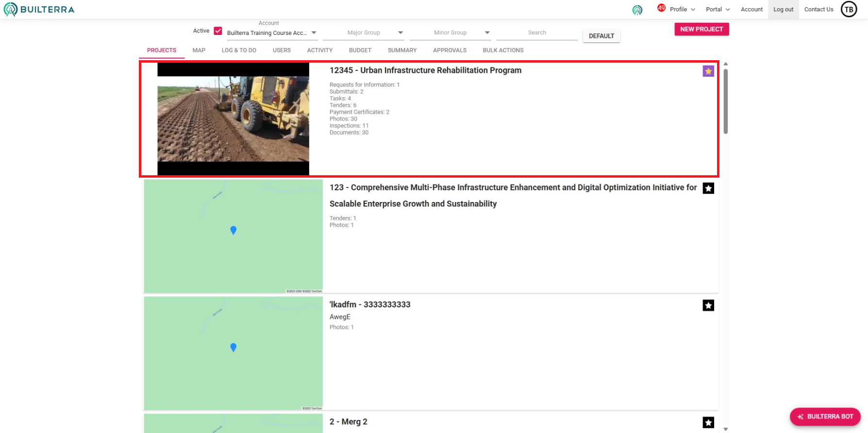Expand the Portal dropdown menu
This screenshot has height=433, width=868.
718,9
